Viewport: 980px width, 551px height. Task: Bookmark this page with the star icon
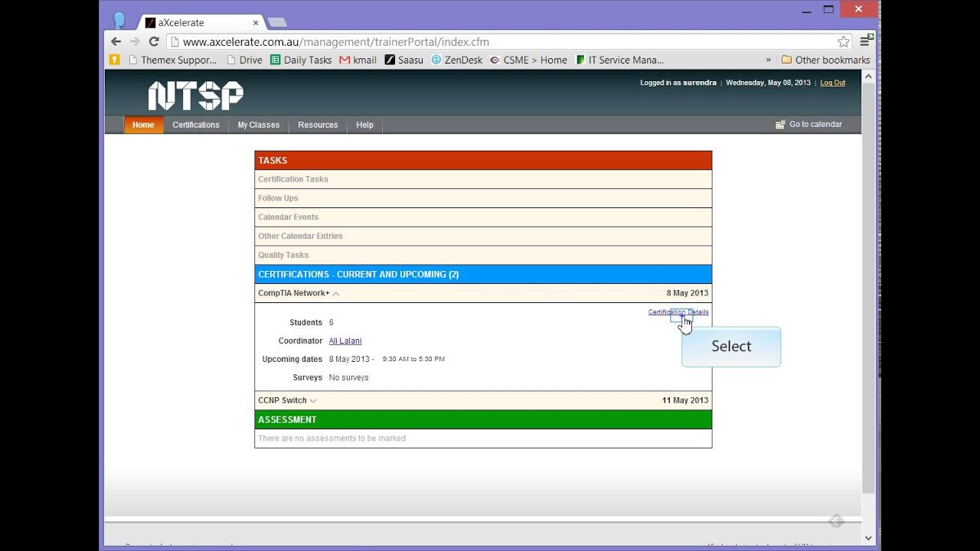point(843,41)
